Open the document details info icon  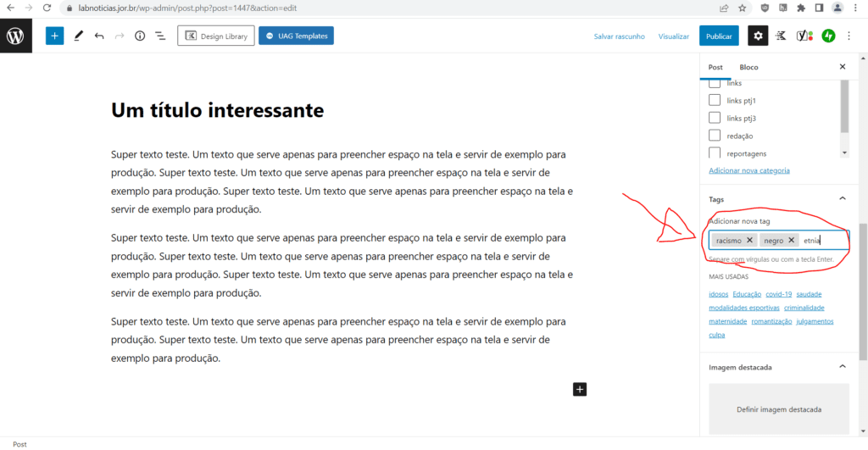tap(140, 36)
